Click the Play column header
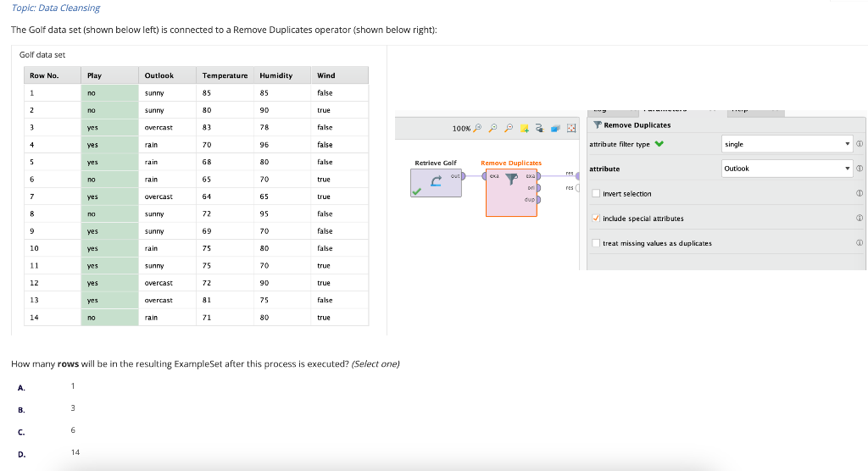868x471 pixels. pos(109,75)
